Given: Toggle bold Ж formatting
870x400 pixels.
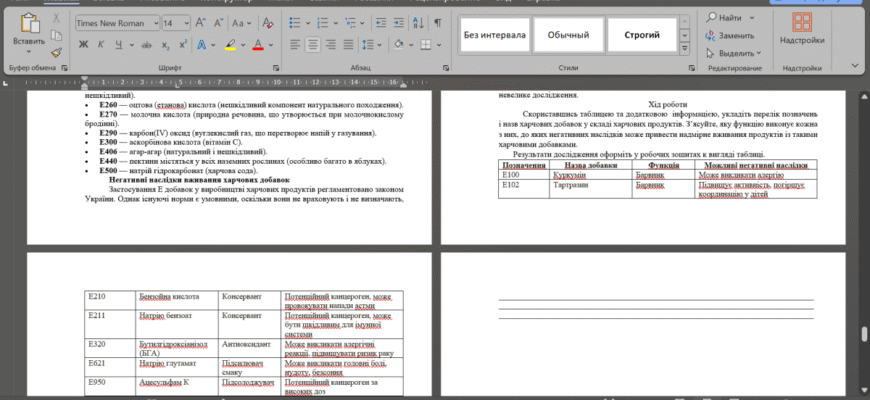Looking at the screenshot, I should tap(83, 44).
